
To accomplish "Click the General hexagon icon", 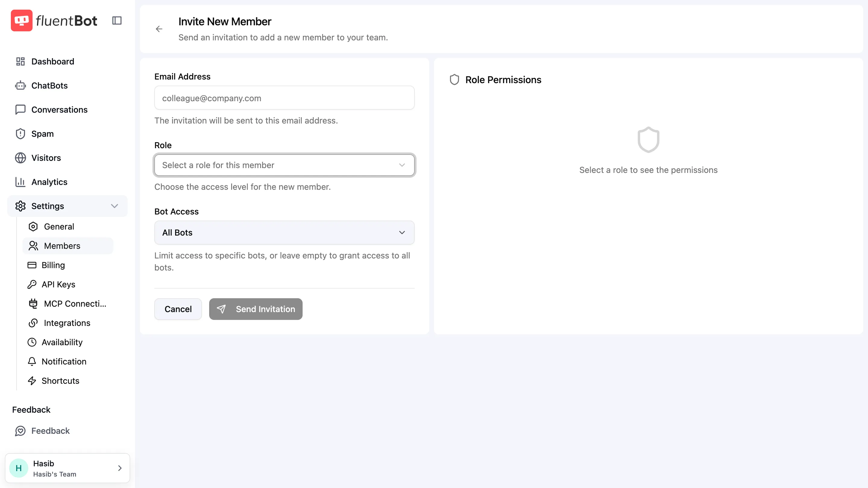I will coord(33,227).
